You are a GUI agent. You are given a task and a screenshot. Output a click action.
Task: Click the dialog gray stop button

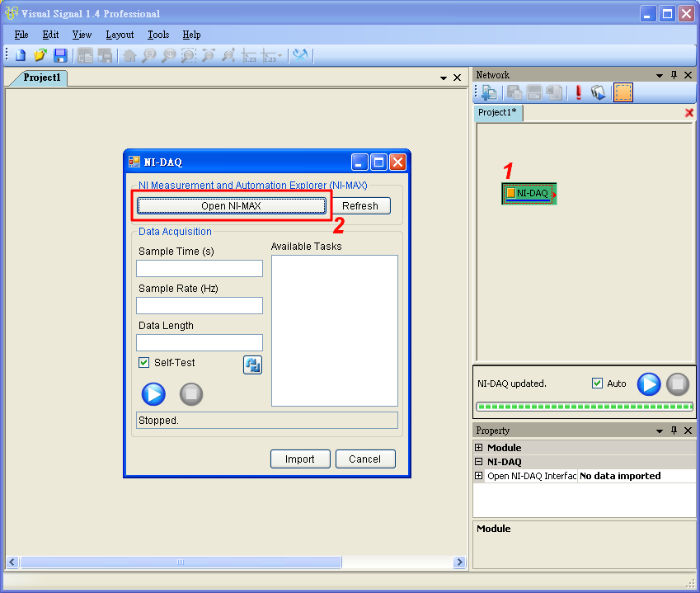[x=191, y=394]
